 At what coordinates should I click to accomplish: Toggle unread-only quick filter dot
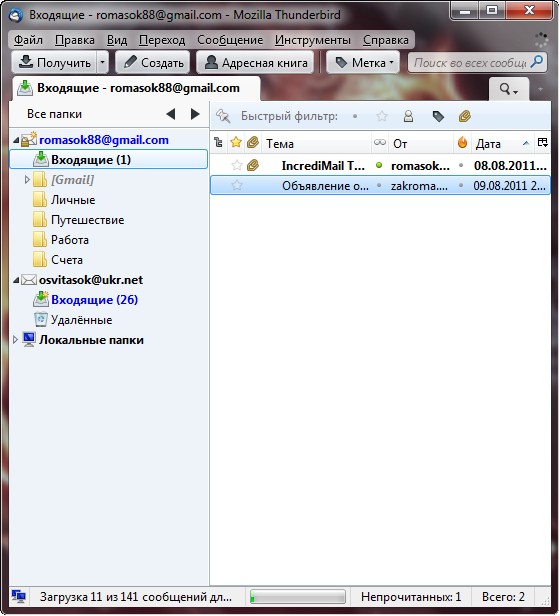click(x=355, y=116)
